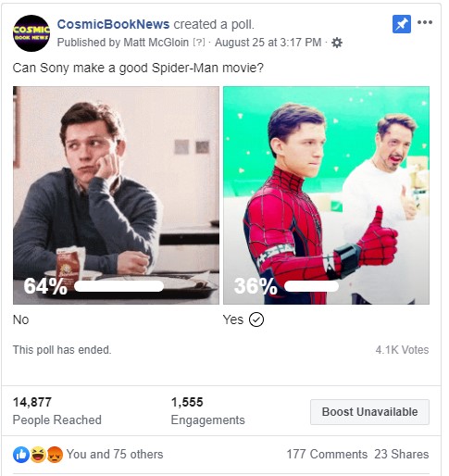View the 23 Shares list

402,455
